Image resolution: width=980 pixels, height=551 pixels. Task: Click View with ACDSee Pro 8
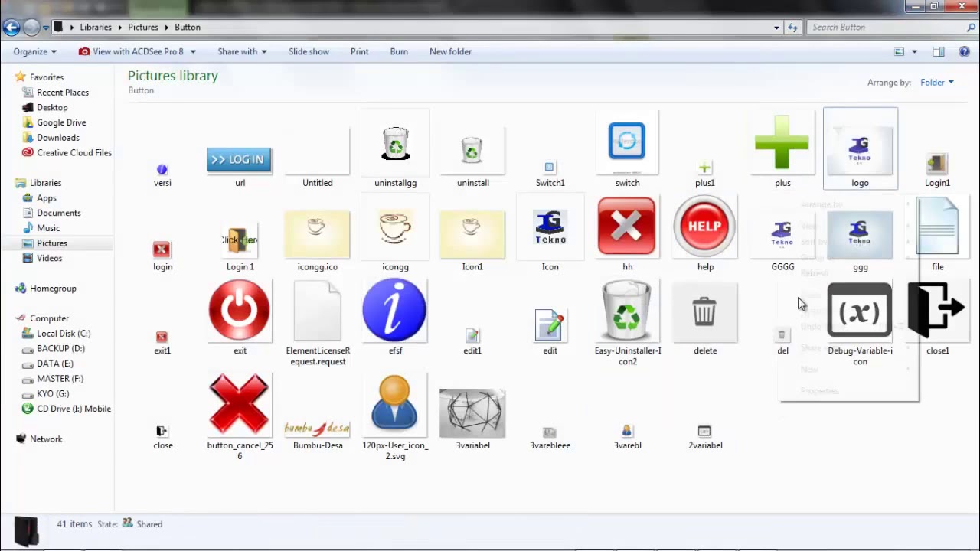tap(131, 51)
